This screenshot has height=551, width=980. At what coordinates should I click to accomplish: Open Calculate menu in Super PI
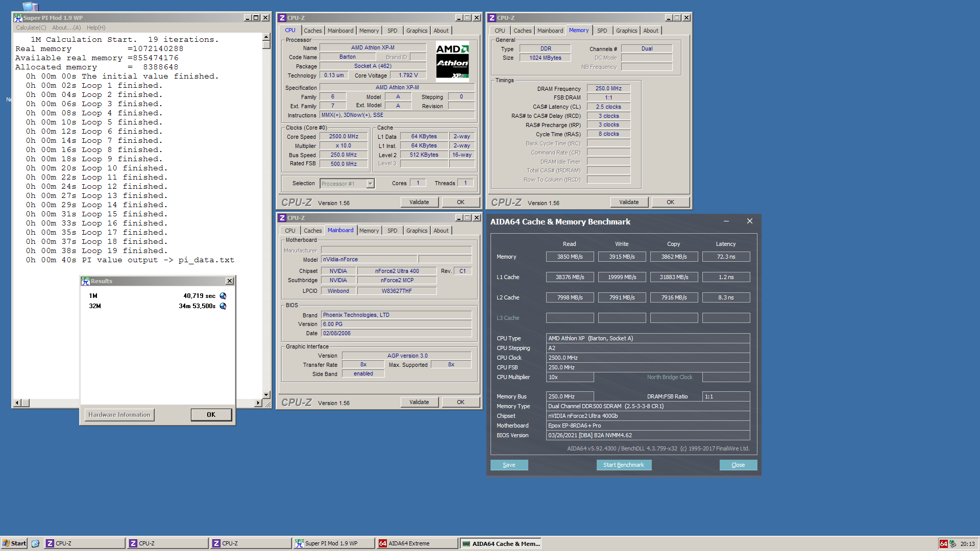tap(31, 28)
